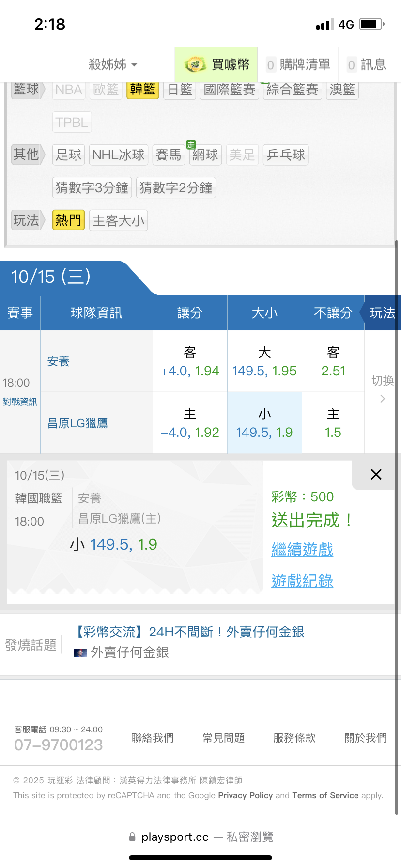The image size is (401, 868).
Task: Toggle the 主客大小 play mode
Action: coord(118,221)
